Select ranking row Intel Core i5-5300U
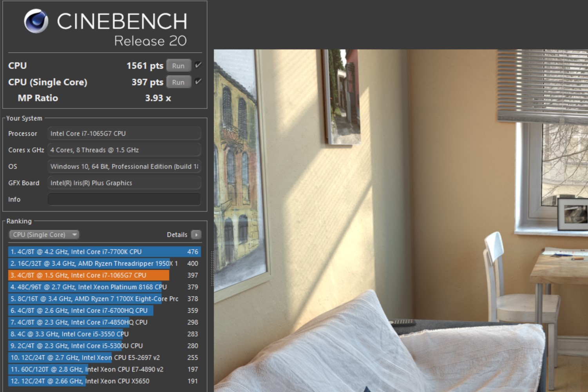The height and width of the screenshot is (392, 588). pos(105,346)
